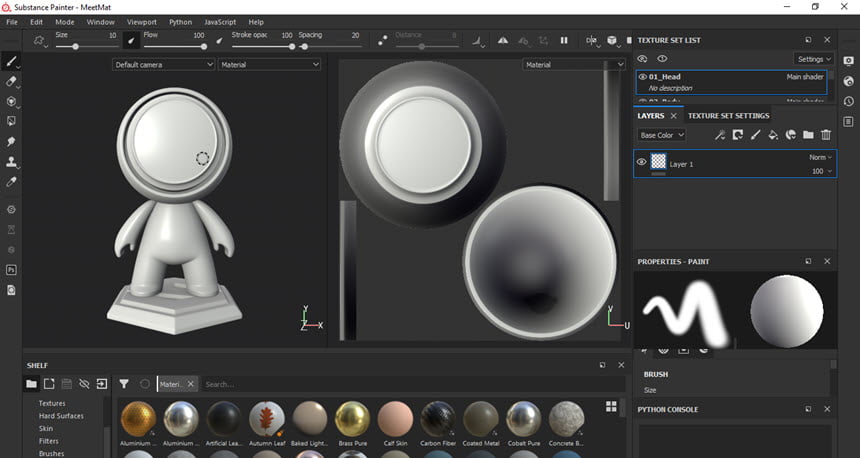This screenshot has height=458, width=860.
Task: Toggle lazy mouse icon before Distance
Action: [382, 40]
